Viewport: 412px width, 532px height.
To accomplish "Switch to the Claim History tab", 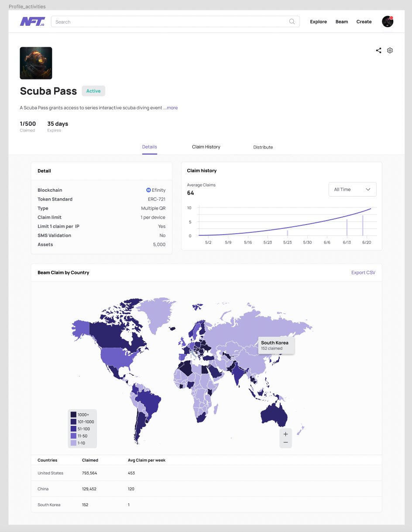I will tap(206, 147).
